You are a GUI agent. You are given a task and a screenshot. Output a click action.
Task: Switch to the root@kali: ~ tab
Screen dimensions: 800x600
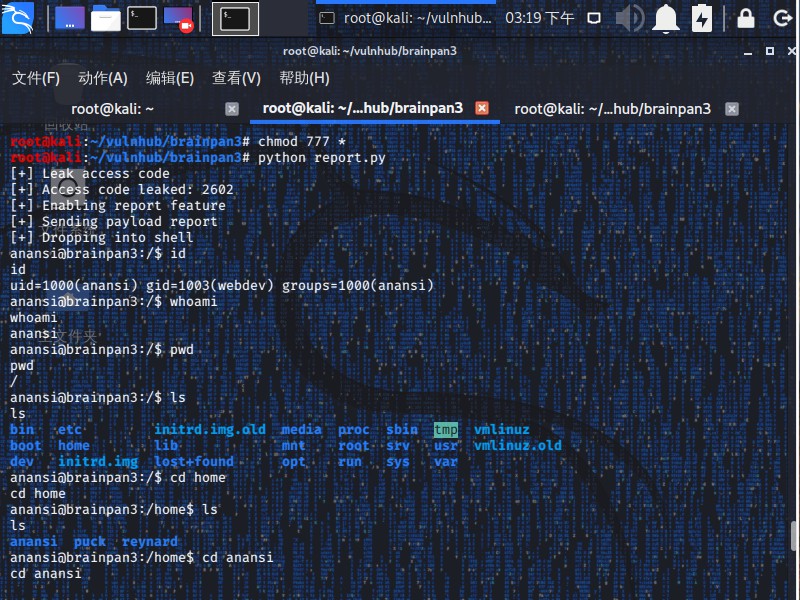(112, 109)
